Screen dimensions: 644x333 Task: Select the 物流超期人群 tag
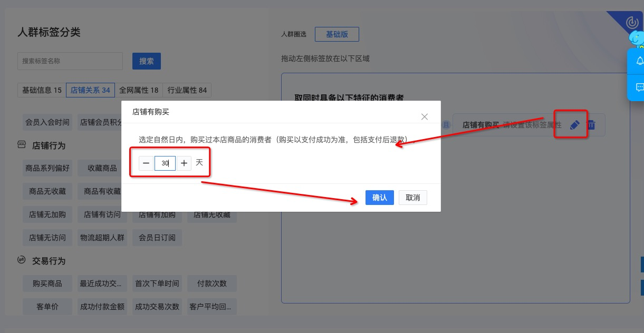click(x=102, y=238)
